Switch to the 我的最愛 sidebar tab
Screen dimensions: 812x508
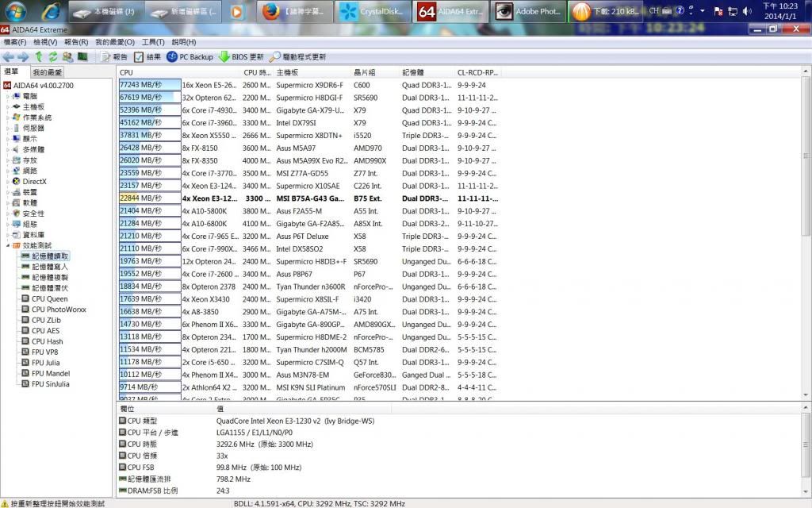pyautogui.click(x=47, y=72)
